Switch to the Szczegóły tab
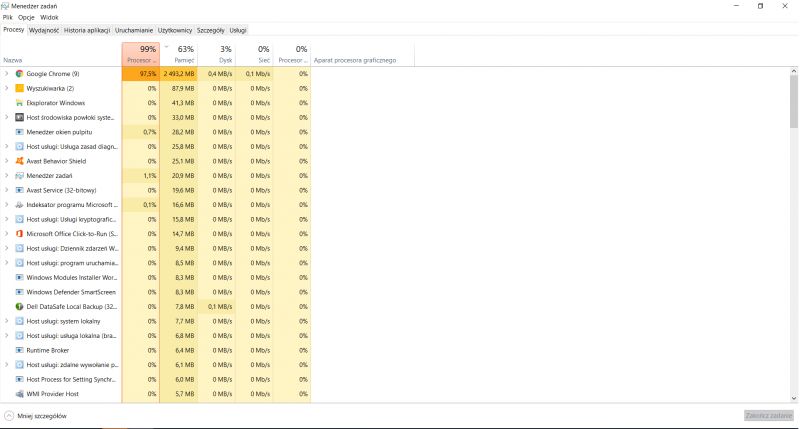 point(210,31)
